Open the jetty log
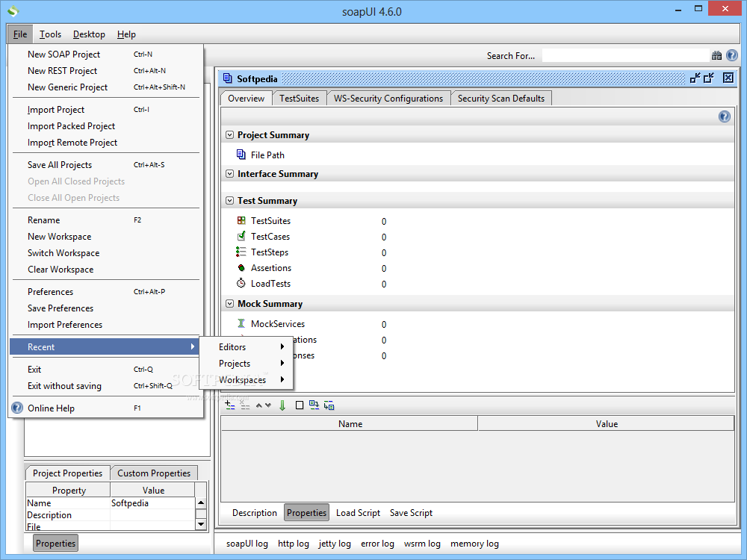Image resolution: width=747 pixels, height=560 pixels. point(335,544)
